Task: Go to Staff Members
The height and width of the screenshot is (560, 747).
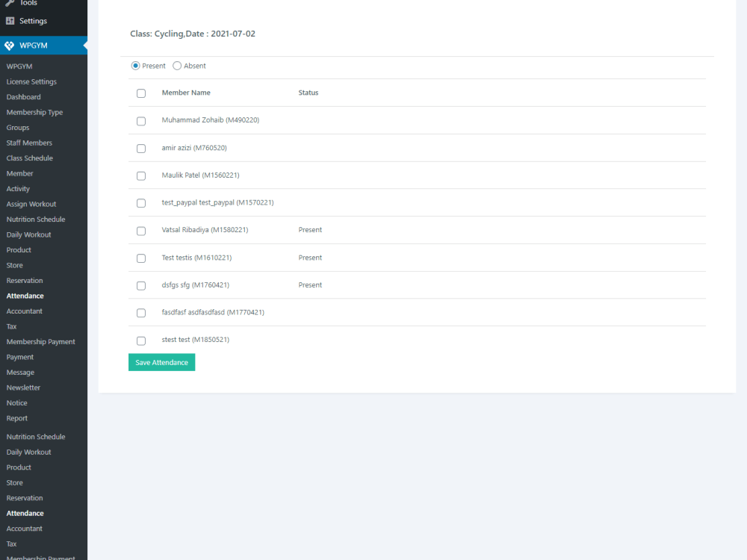Action: [x=29, y=143]
